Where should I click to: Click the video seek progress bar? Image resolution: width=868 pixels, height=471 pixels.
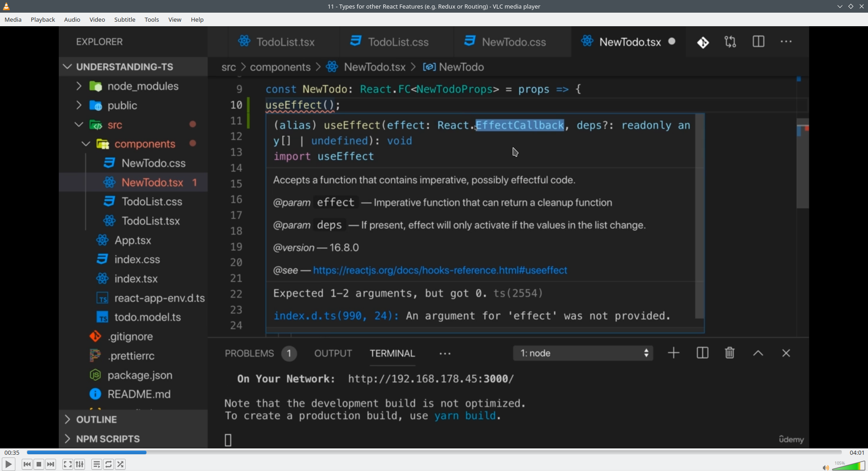(434, 452)
